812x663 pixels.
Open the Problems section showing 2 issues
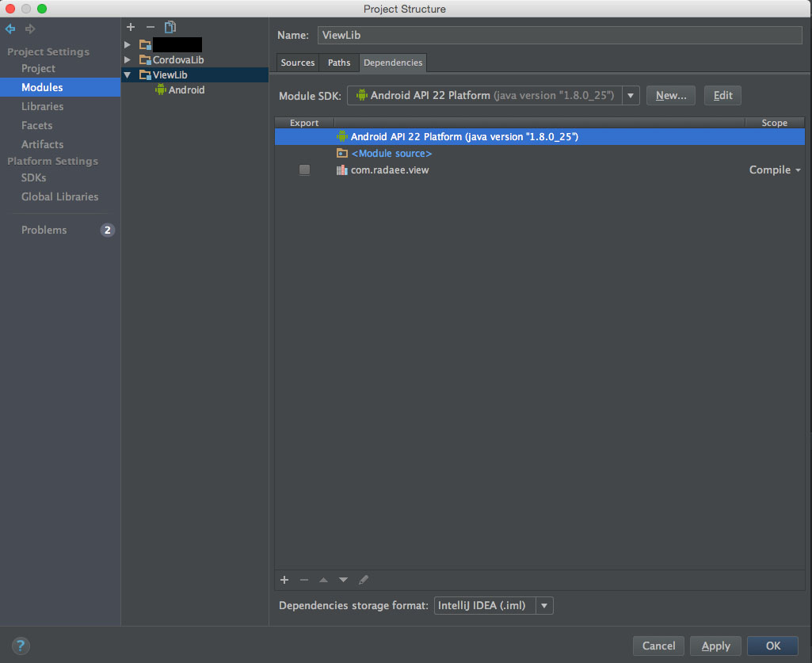(x=44, y=230)
